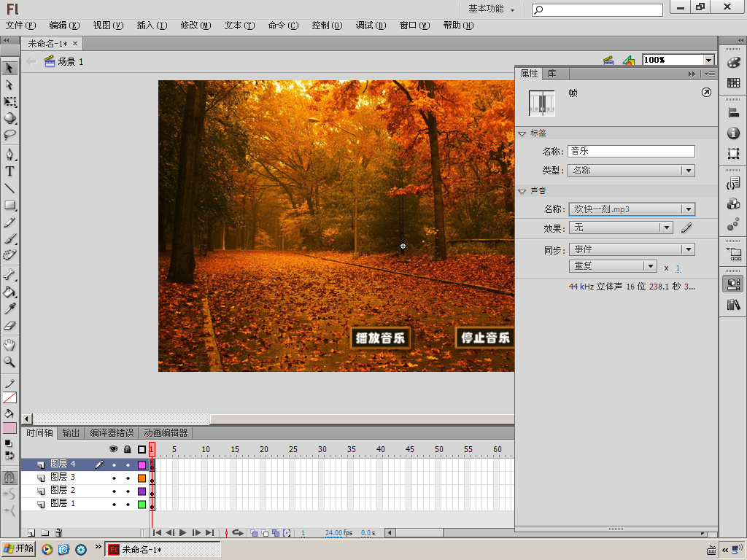Viewport: 747px width, 560px height.
Task: Select the Eyedropper tool
Action: tap(9, 309)
